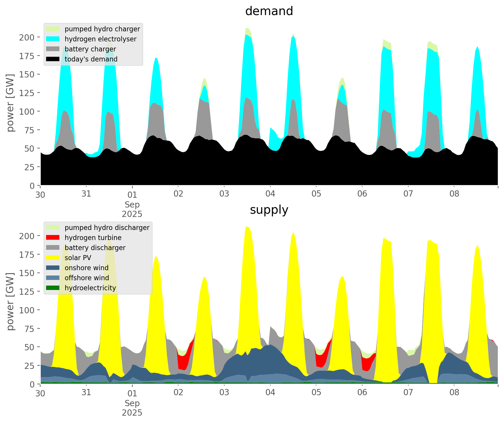The height and width of the screenshot is (423, 504).
Task: Click the demand chart's power [GW] axis label
Action: click(11, 103)
